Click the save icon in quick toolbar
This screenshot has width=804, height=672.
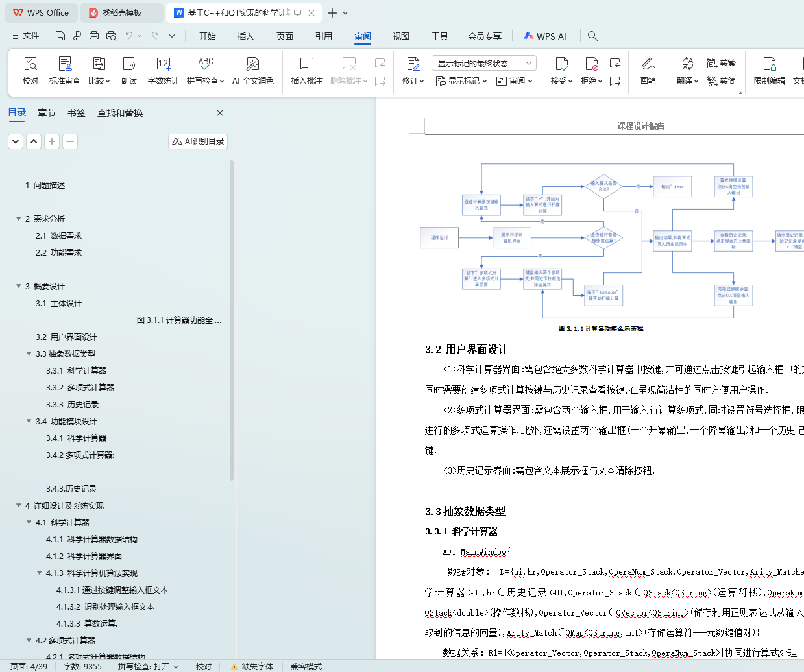click(x=60, y=36)
